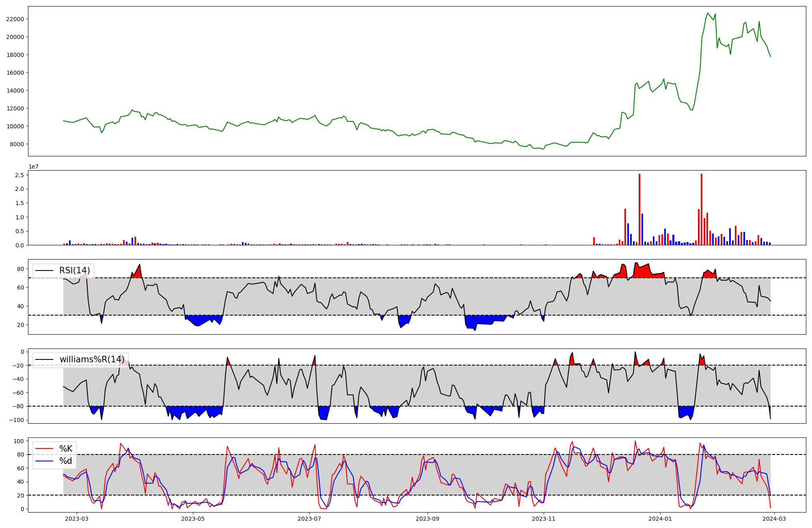Click the red %K legend line sample
812x528 pixels.
coord(45,448)
